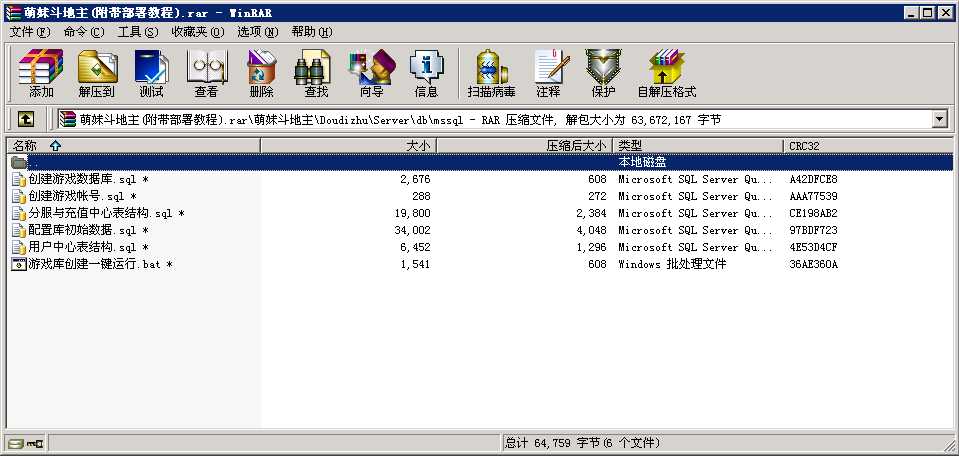Click CRC32 value A42DFCE8
The image size is (959, 456).
(813, 179)
